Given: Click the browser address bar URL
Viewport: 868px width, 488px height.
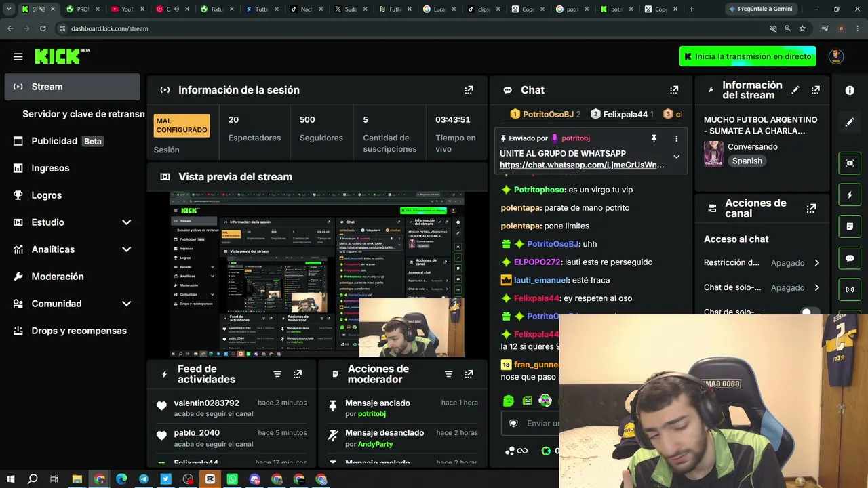Looking at the screenshot, I should click(x=109, y=28).
